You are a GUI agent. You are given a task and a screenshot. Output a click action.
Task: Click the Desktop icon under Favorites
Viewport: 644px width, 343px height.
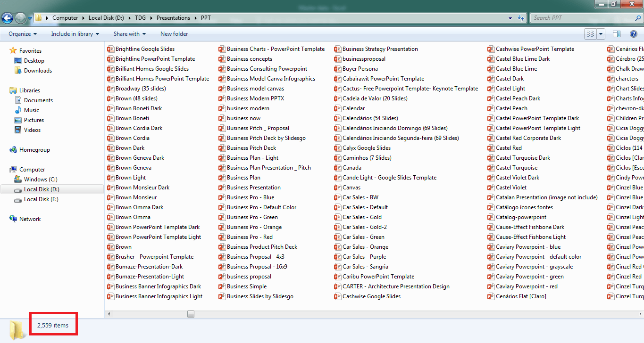click(x=18, y=61)
